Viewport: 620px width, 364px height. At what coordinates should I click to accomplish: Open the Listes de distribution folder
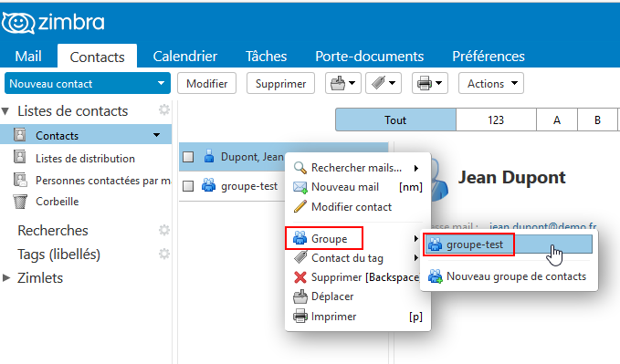[x=86, y=158]
